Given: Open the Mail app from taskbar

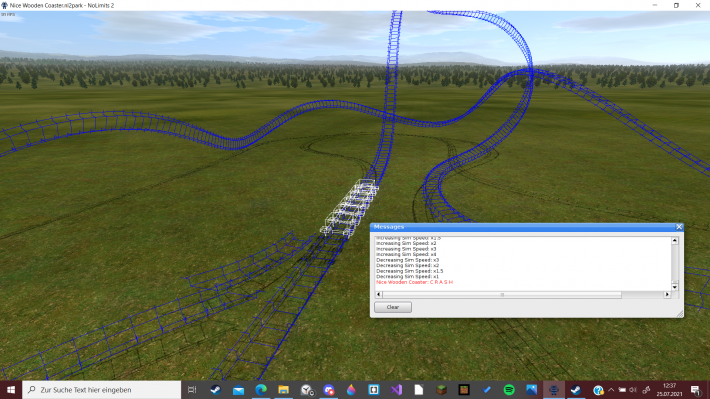Looking at the screenshot, I should tap(238, 389).
